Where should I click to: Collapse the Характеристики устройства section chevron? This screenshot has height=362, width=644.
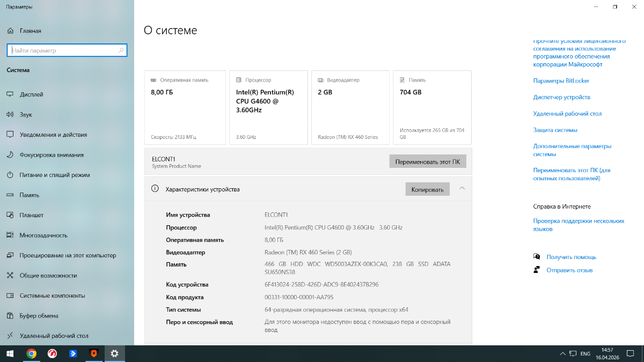click(x=462, y=188)
